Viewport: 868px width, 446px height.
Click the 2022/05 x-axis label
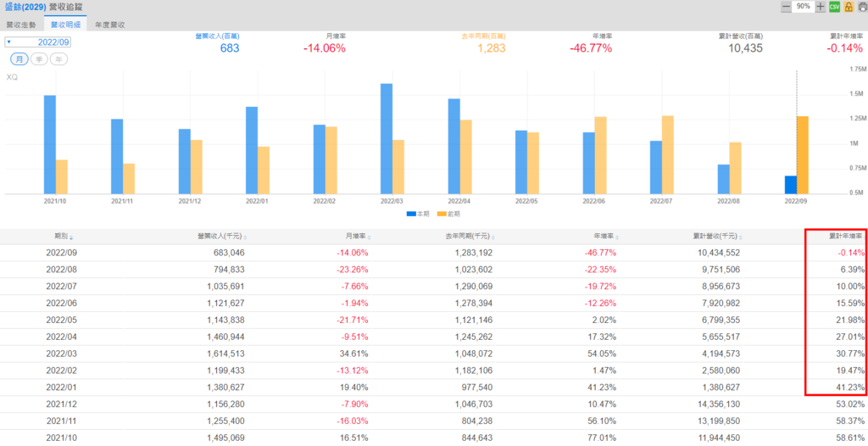(x=526, y=201)
